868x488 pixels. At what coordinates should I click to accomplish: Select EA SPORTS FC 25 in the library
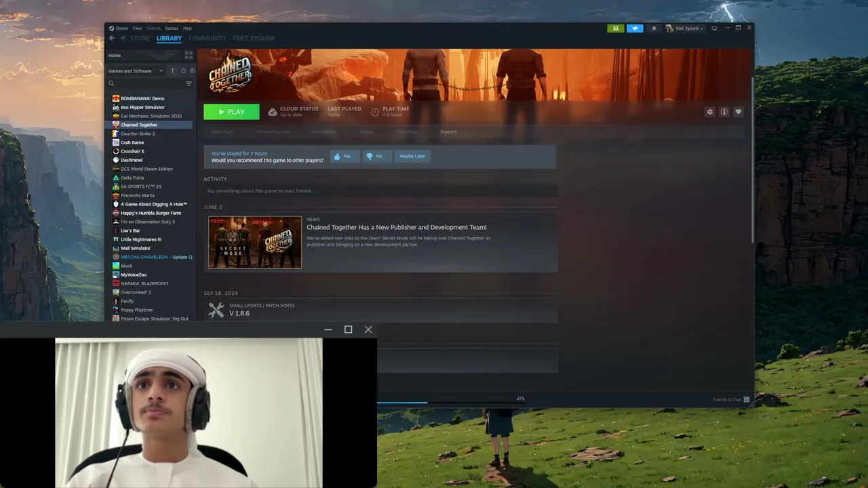coord(141,186)
